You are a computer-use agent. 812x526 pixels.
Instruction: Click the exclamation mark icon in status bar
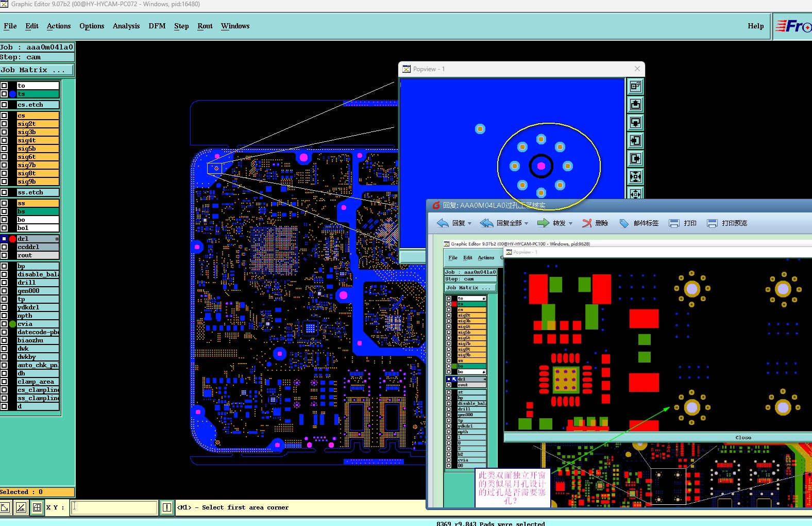pos(167,507)
